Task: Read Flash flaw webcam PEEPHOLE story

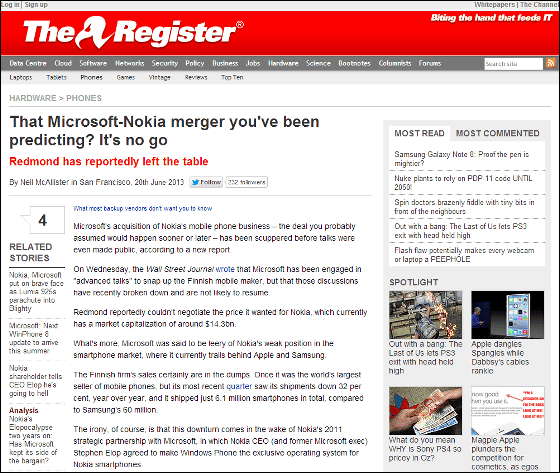Action: click(x=464, y=254)
